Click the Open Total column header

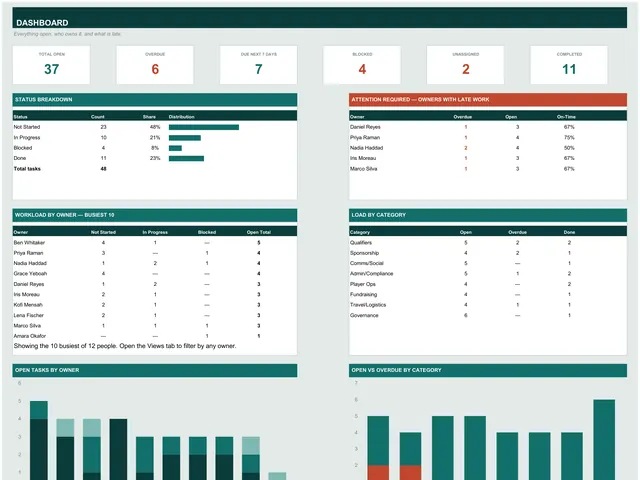pyautogui.click(x=259, y=232)
